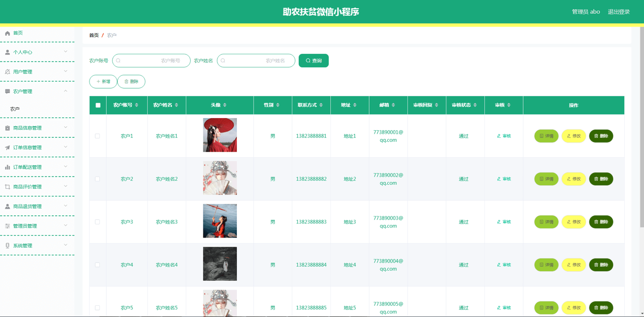Click the sort arrows on 审核状态 column
Screen dimensions: 644x317
pos(475,105)
